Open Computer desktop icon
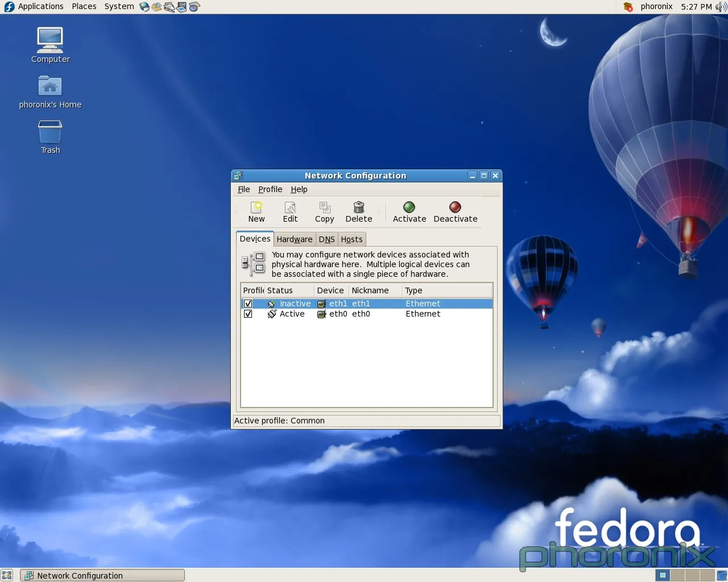728x582 pixels. (50, 45)
